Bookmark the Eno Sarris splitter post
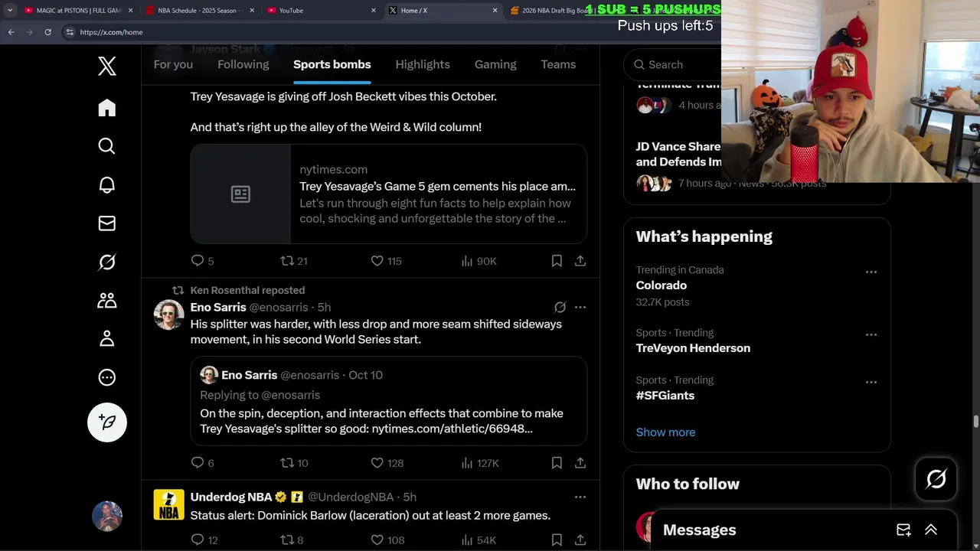This screenshot has width=980, height=551. pos(557,463)
